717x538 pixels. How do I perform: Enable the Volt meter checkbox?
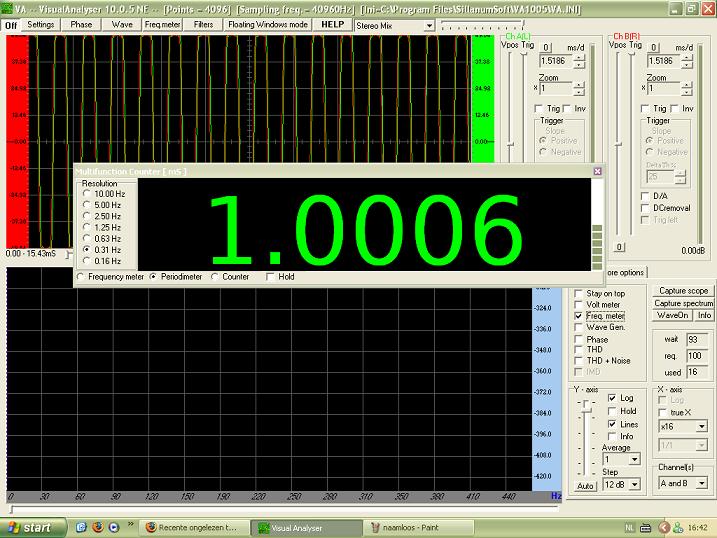(580, 305)
